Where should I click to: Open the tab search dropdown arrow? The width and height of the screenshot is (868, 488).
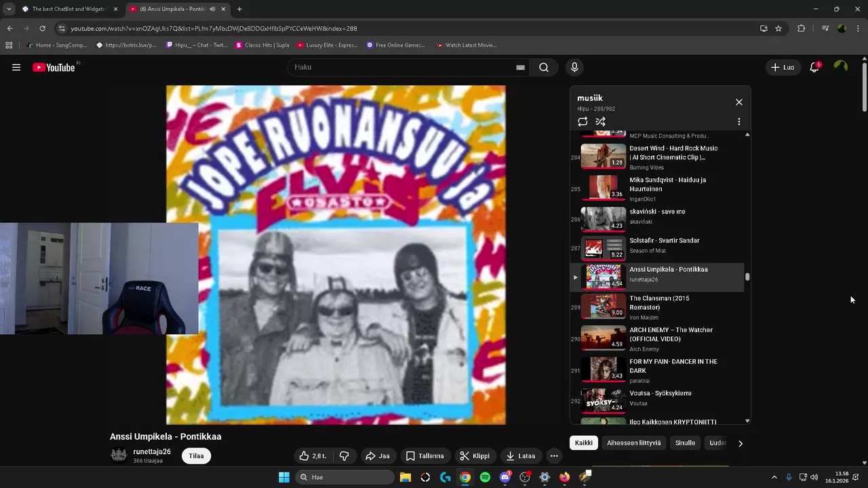(x=9, y=9)
